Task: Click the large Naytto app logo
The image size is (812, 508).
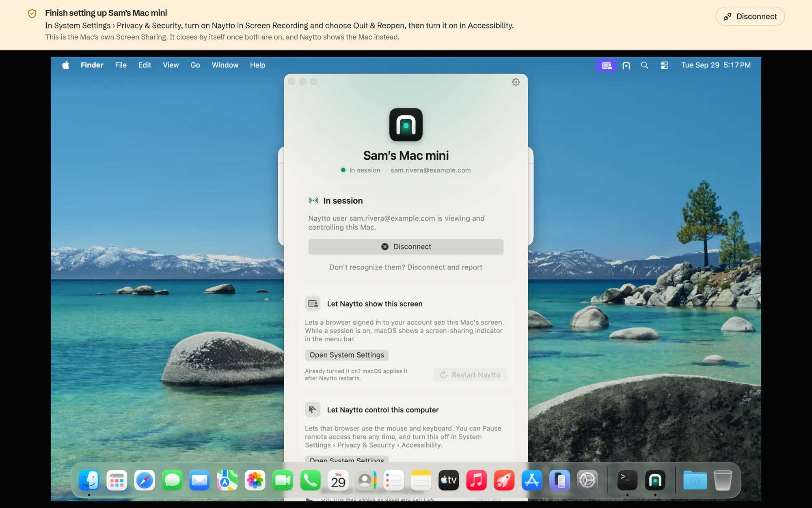Action: (406, 125)
